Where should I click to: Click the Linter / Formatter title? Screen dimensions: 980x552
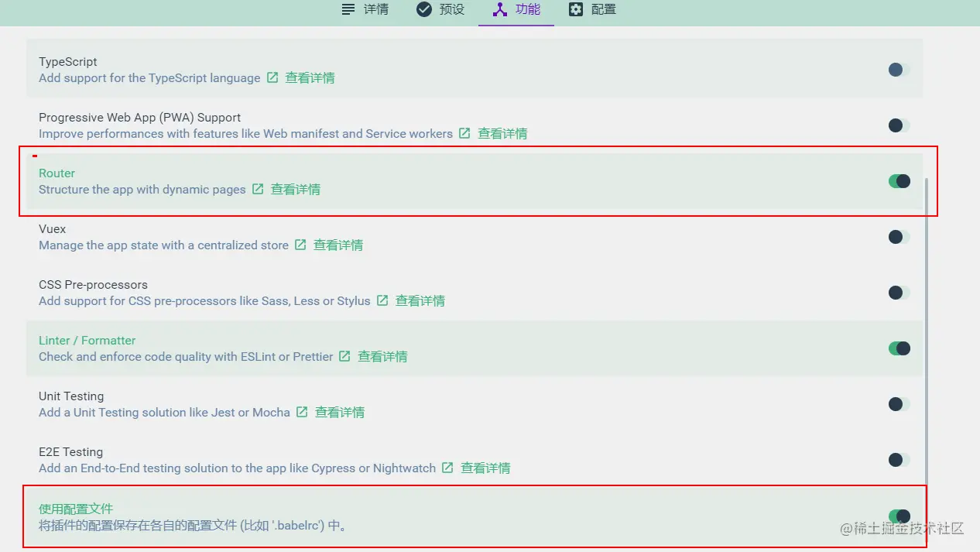click(87, 341)
